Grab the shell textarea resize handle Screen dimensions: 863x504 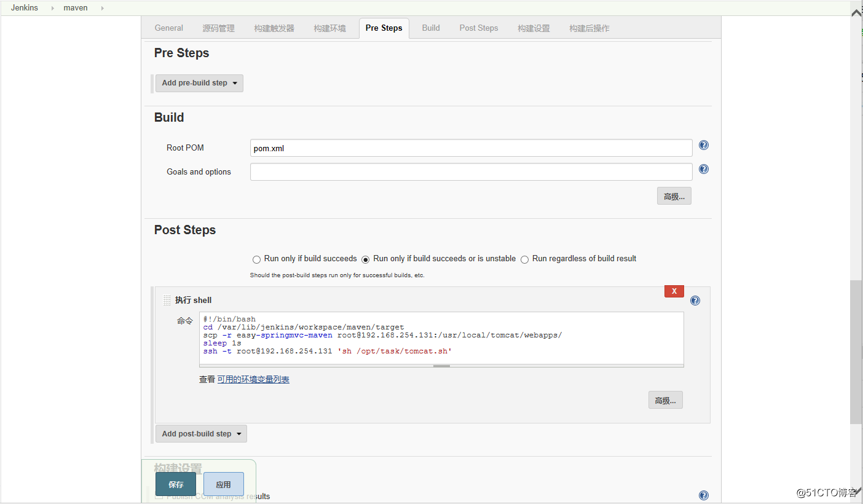[x=441, y=366]
